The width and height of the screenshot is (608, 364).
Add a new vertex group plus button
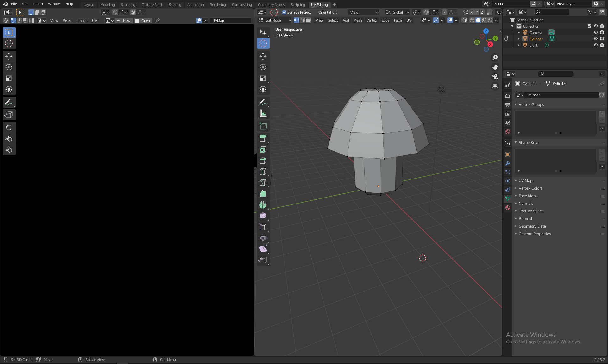[x=602, y=114]
